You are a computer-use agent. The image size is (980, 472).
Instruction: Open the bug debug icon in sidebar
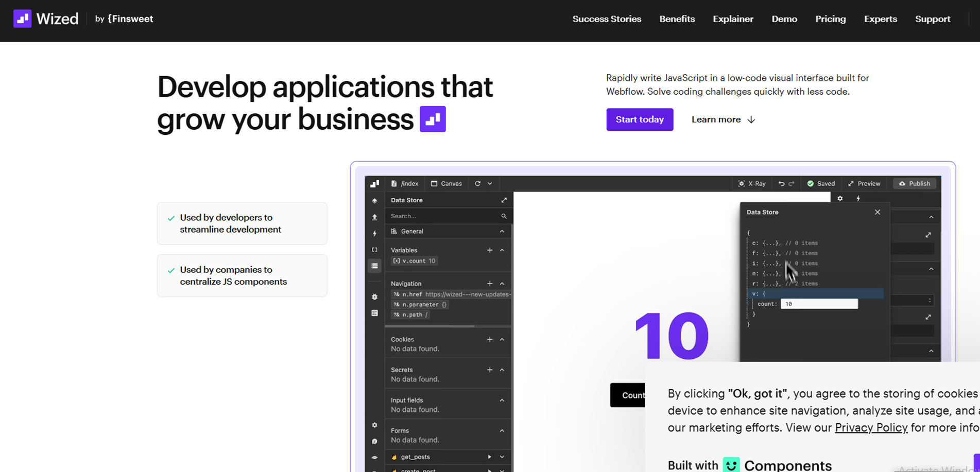(374, 297)
